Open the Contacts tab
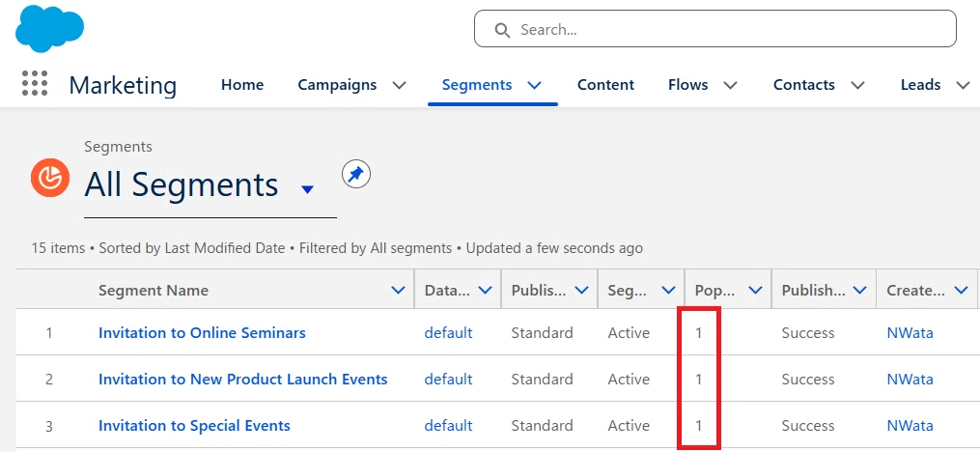 coord(803,84)
